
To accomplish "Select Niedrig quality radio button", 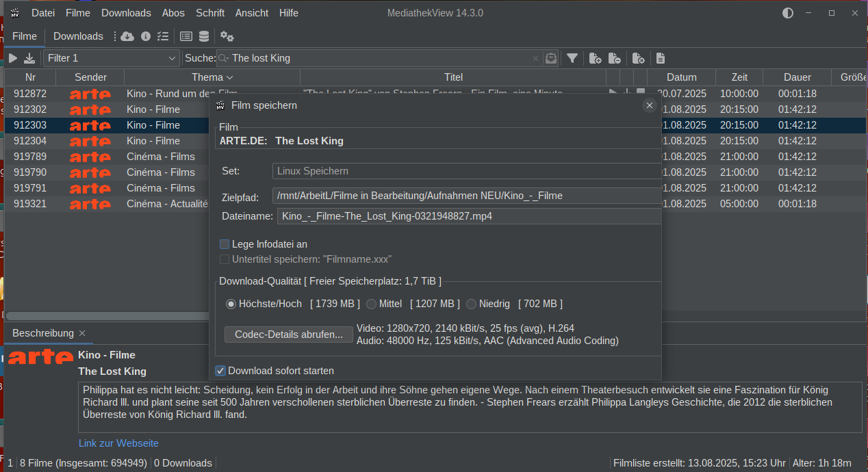I will 472,304.
